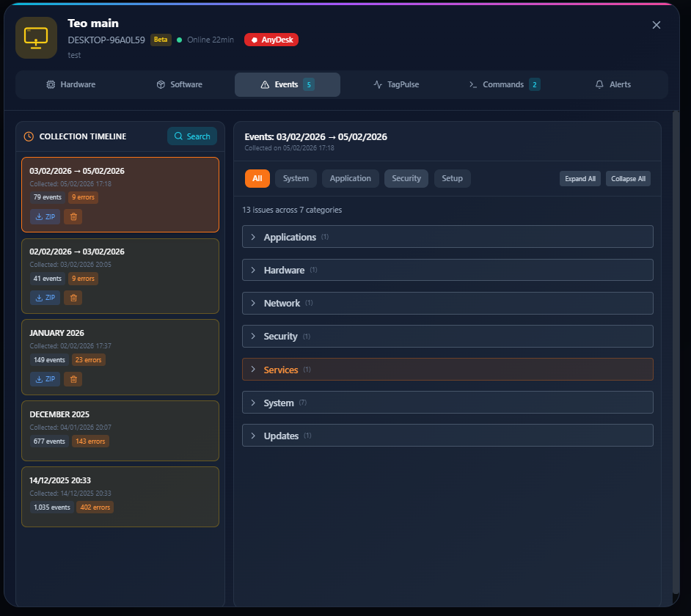This screenshot has height=616, width=691.
Task: Click the clock icon beside Collection Timeline
Action: tap(29, 136)
